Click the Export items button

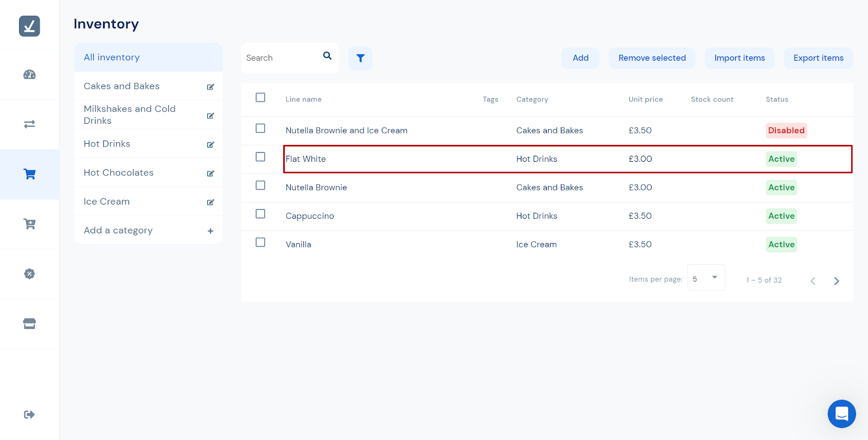[818, 58]
